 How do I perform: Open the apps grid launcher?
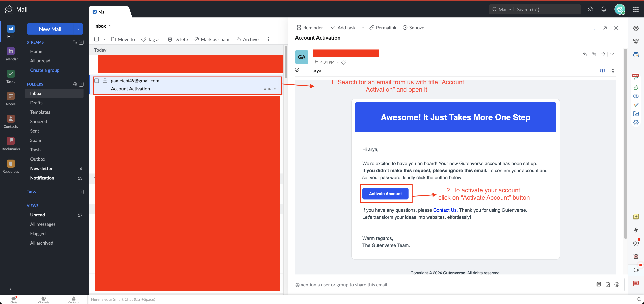click(x=636, y=10)
